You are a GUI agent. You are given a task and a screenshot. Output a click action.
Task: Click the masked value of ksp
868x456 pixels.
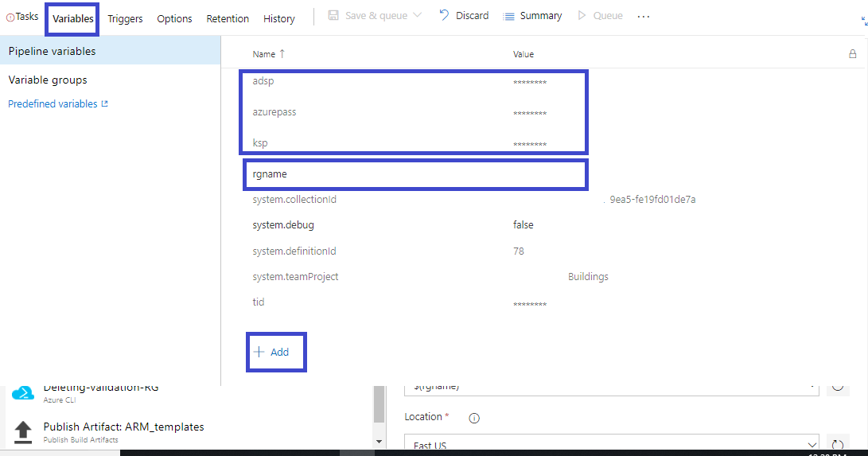click(530, 144)
